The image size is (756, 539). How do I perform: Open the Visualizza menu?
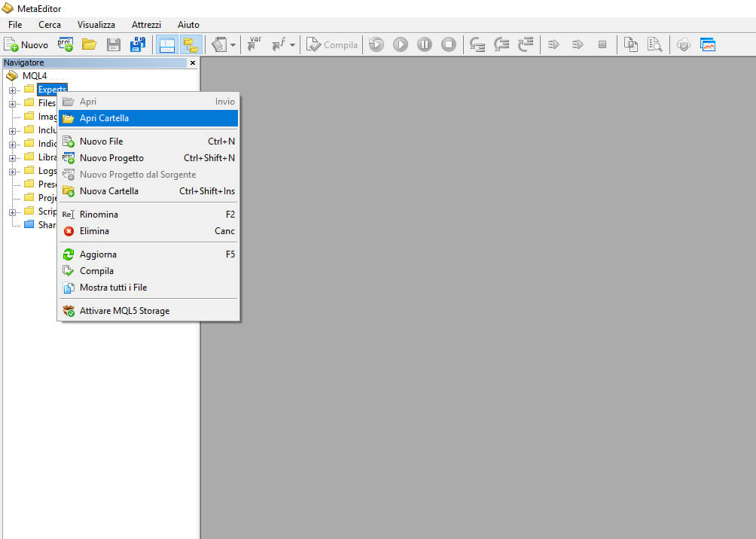point(96,25)
